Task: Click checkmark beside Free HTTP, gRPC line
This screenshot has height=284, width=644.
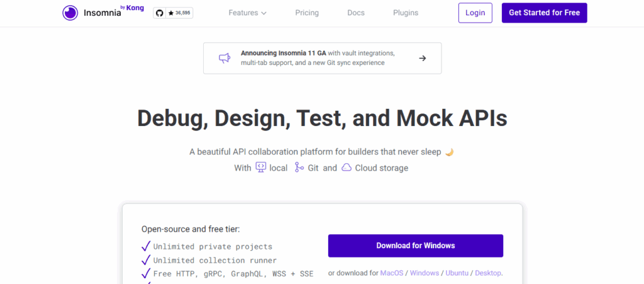Action: pyautogui.click(x=146, y=273)
